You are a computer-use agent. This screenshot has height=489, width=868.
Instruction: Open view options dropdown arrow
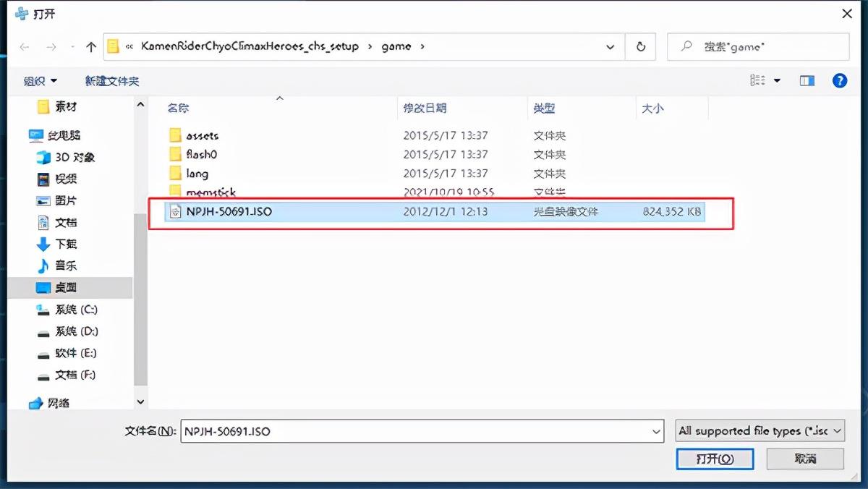click(x=778, y=81)
